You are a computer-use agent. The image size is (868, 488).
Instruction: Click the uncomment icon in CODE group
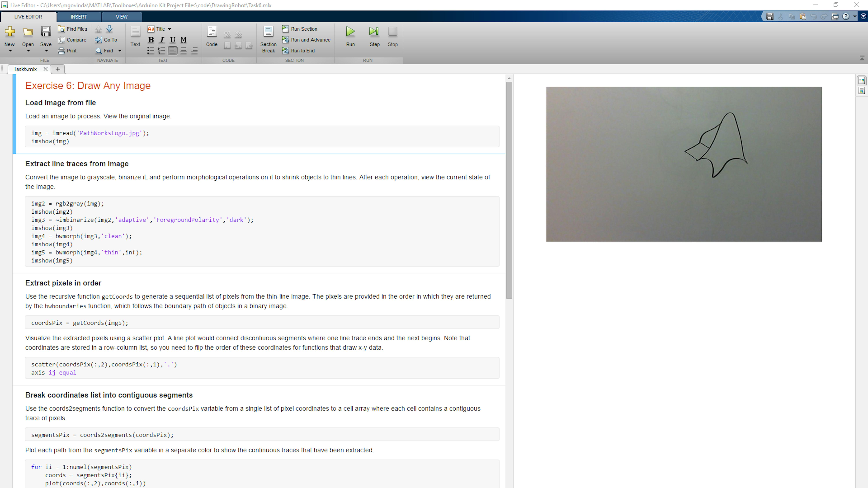[238, 34]
